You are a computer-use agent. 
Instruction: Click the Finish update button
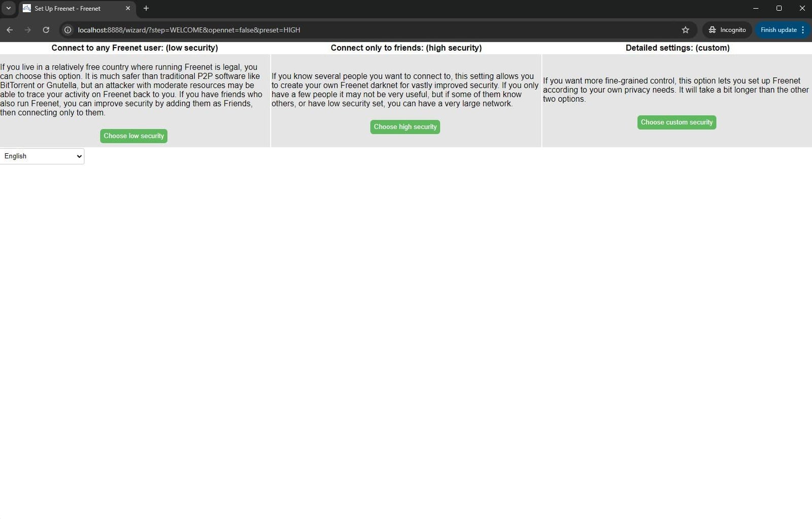[x=778, y=30]
